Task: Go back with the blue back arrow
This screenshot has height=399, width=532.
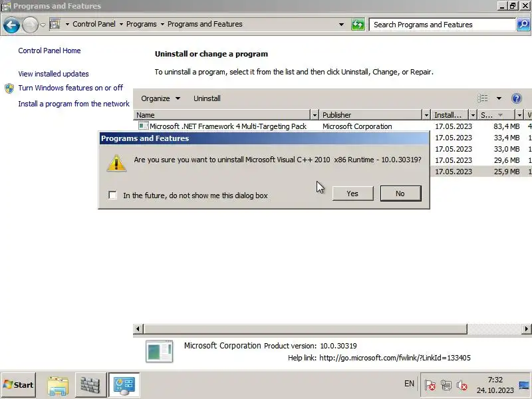Action: point(11,25)
